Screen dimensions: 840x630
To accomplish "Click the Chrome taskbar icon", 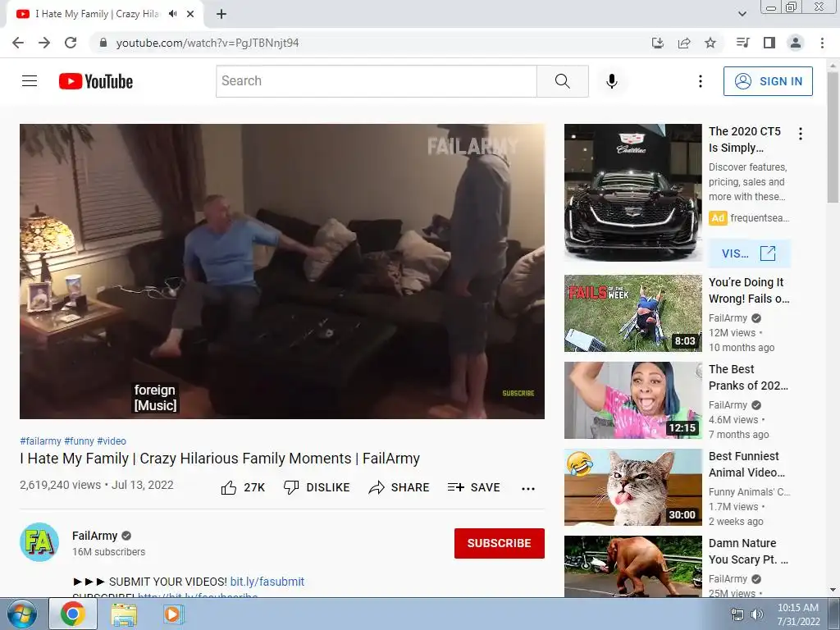I will [x=73, y=614].
